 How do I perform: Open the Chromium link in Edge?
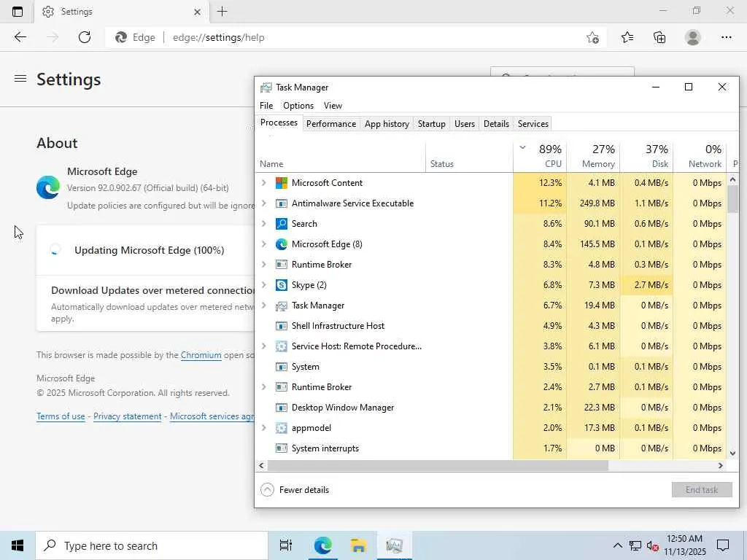pos(201,355)
